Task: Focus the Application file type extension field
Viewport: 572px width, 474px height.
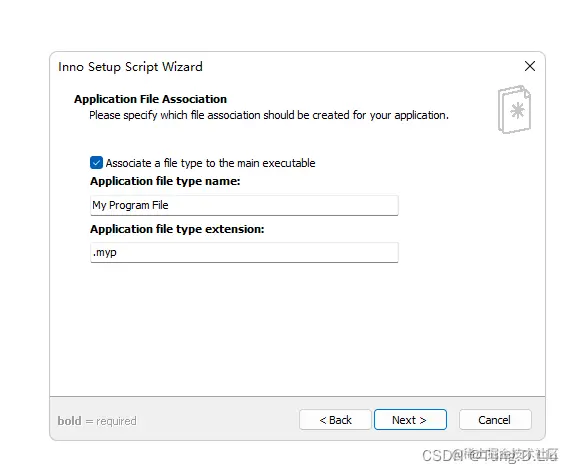Action: point(244,252)
